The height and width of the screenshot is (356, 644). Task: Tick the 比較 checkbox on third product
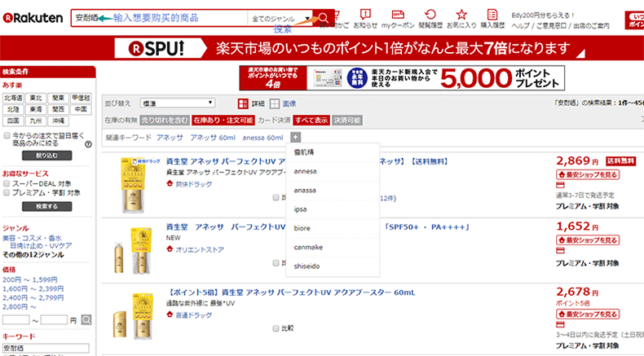click(x=276, y=328)
